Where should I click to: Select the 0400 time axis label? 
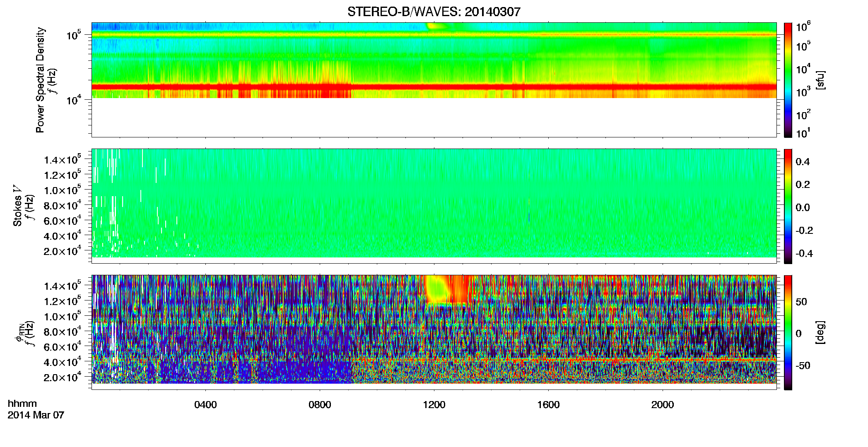click(x=205, y=405)
